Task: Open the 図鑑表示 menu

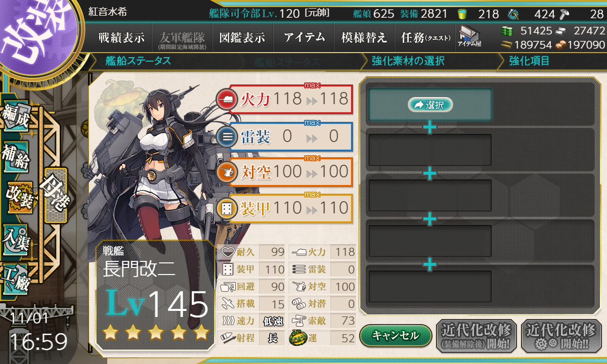Action: (x=242, y=38)
